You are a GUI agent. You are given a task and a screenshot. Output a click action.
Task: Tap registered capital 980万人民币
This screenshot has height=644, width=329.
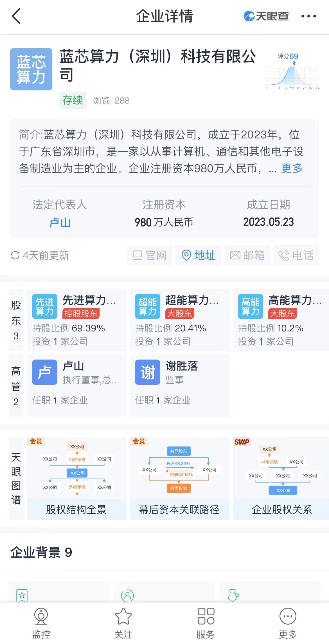[164, 222]
